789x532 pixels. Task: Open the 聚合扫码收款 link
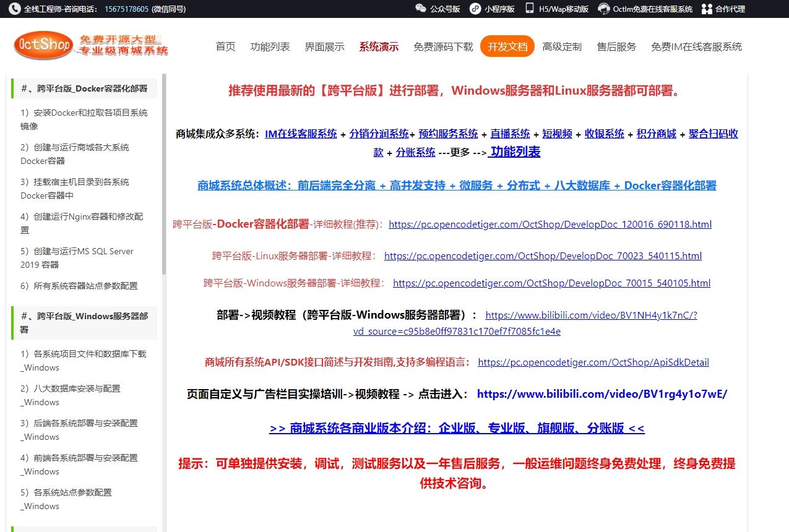[714, 134]
